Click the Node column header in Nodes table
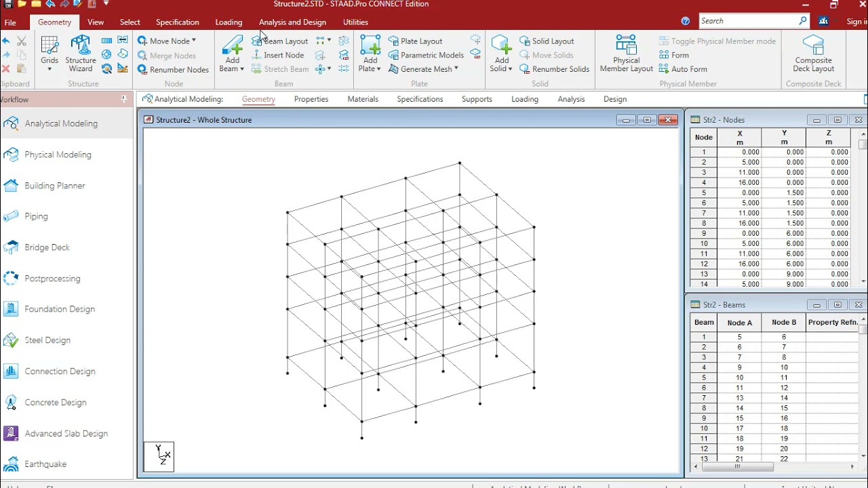This screenshot has width=868, height=488. point(704,138)
